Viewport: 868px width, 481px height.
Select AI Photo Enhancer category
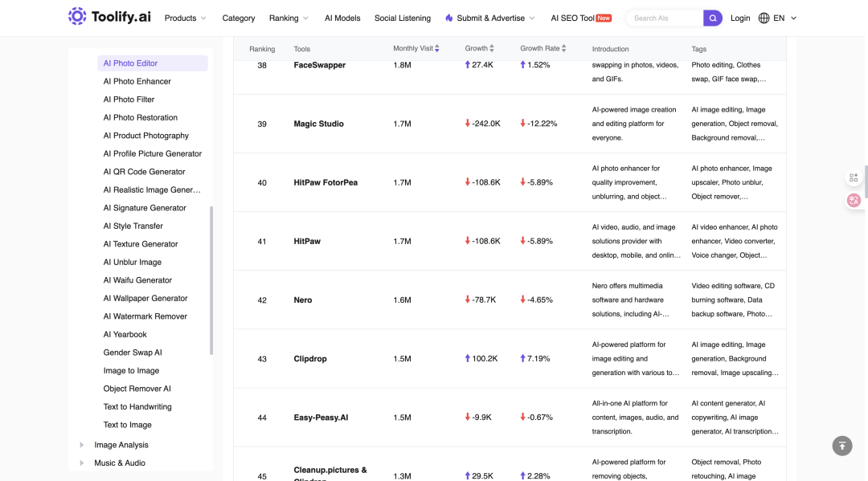click(137, 81)
